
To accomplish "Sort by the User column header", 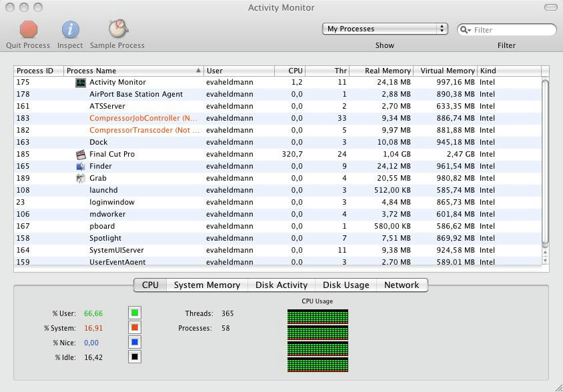I will 239,71.
